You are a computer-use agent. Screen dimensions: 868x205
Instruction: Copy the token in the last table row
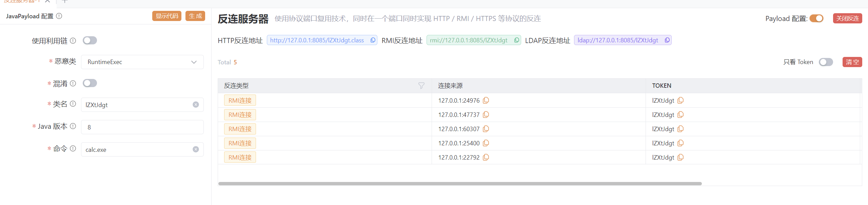(x=680, y=158)
